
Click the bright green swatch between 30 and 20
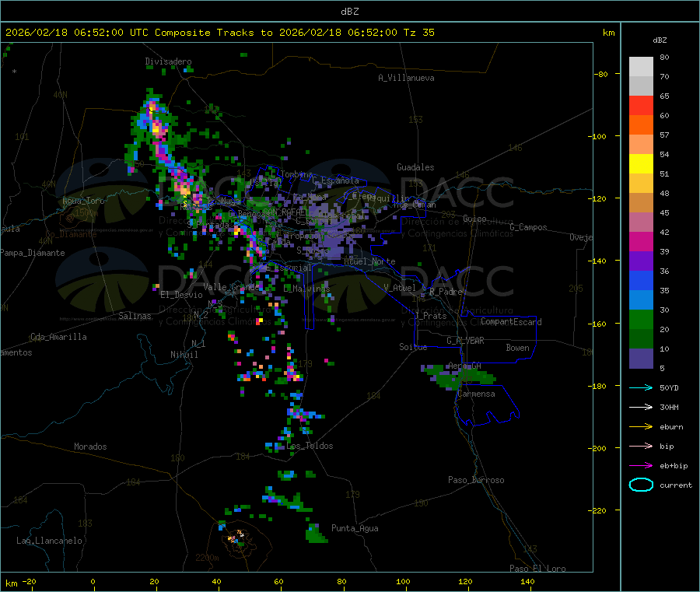pyautogui.click(x=641, y=319)
